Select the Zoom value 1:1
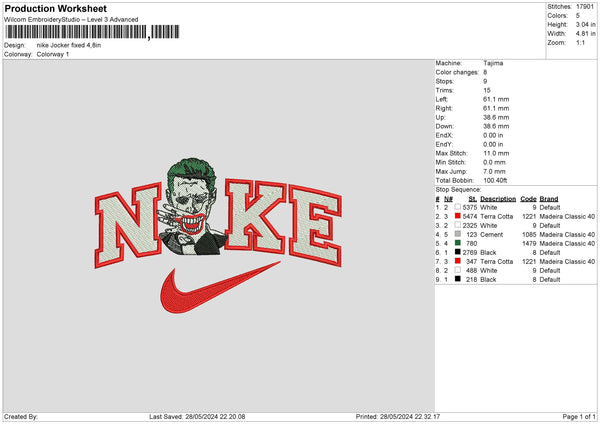The height and width of the screenshot is (424, 600). (580, 42)
